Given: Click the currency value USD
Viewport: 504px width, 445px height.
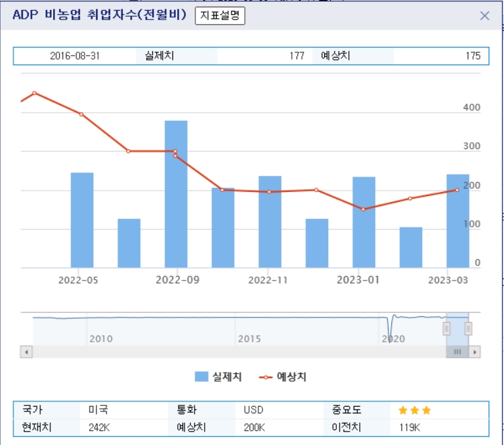Looking at the screenshot, I should tap(254, 410).
